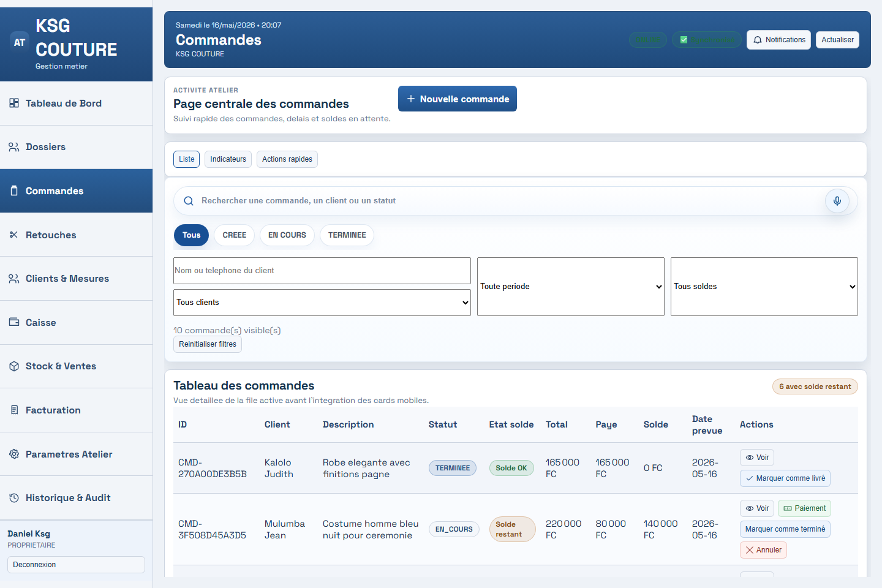Open the Dossiers people icon
Screen dimensions: 882x588
pos(14,147)
